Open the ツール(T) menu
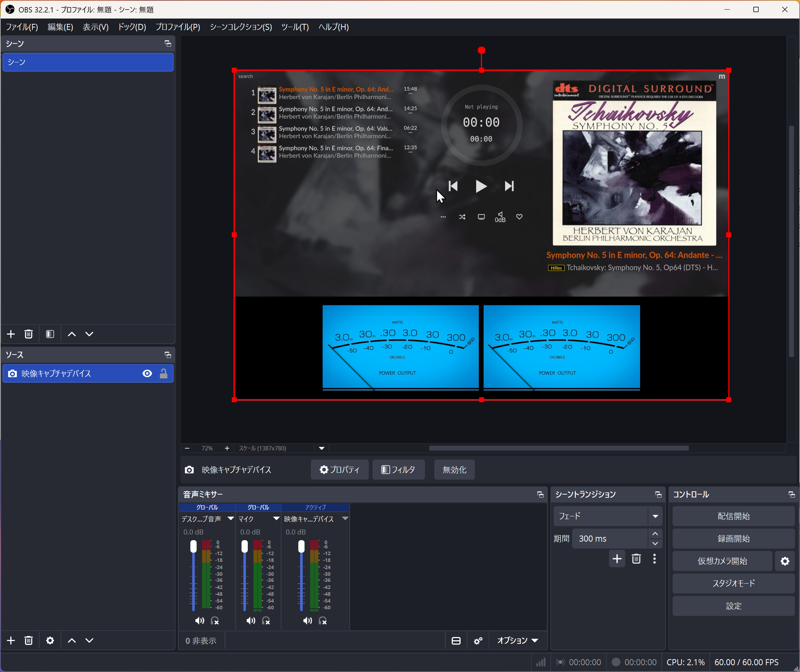This screenshot has width=800, height=672. (x=295, y=27)
